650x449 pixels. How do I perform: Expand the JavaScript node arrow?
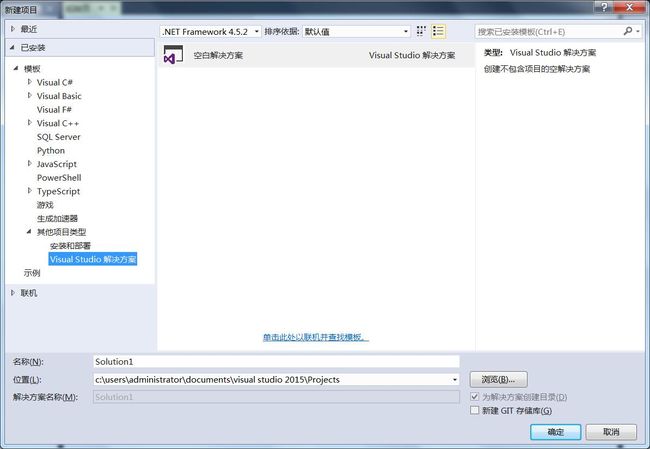click(29, 164)
